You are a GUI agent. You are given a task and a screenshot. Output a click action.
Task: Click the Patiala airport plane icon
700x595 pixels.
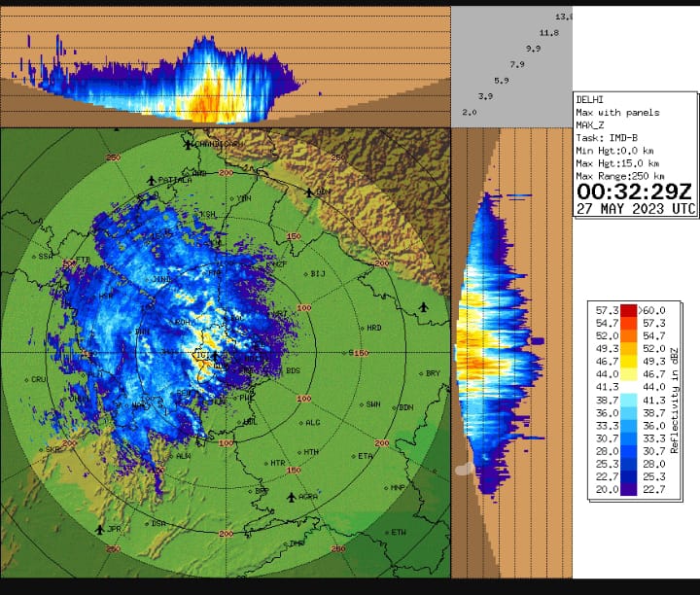point(152,180)
